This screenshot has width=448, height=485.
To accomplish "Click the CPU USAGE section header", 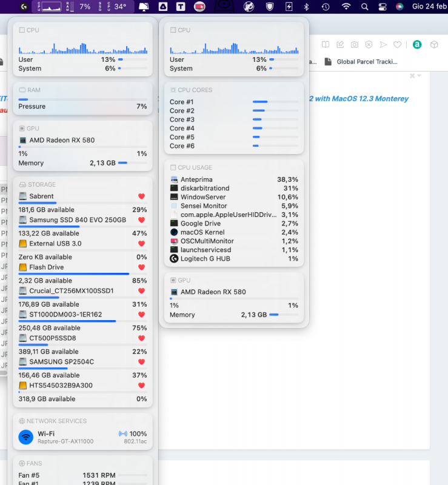I will [x=191, y=167].
